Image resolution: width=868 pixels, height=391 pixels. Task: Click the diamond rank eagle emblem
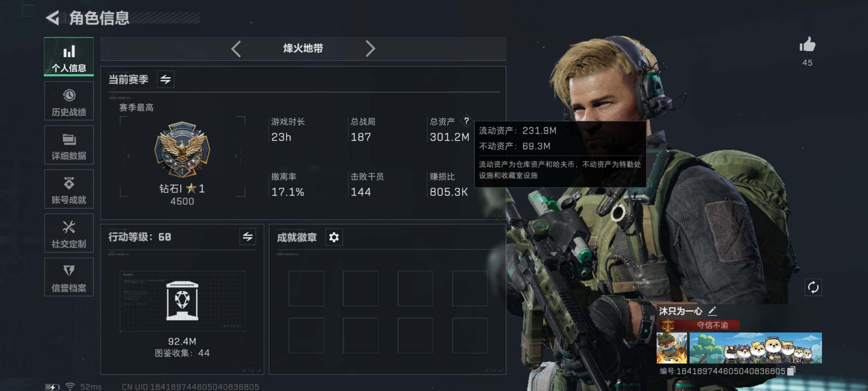click(182, 149)
